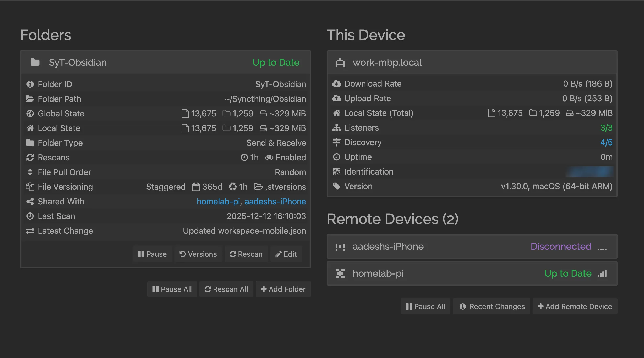
Task: Pause all folders with Pause All
Action: click(x=172, y=289)
